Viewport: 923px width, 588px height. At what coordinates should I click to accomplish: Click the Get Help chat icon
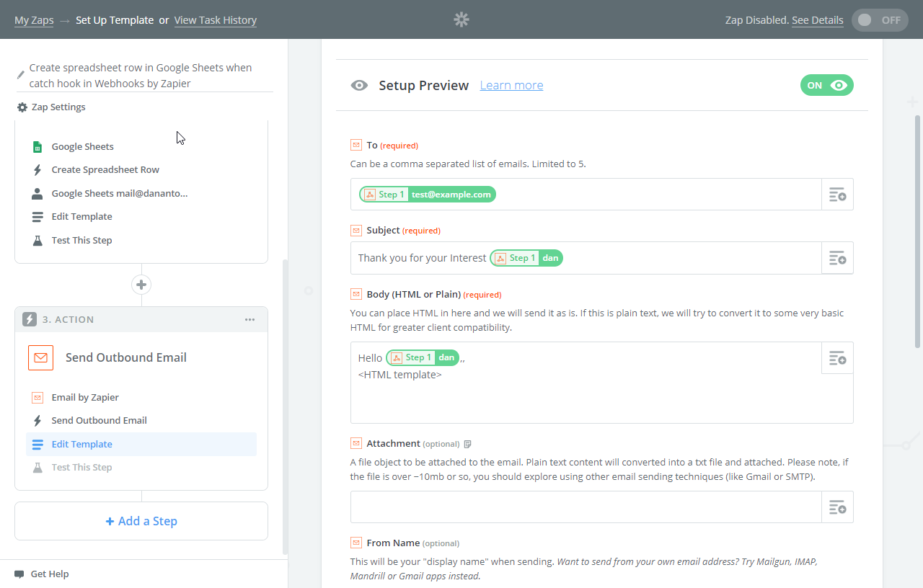click(19, 574)
